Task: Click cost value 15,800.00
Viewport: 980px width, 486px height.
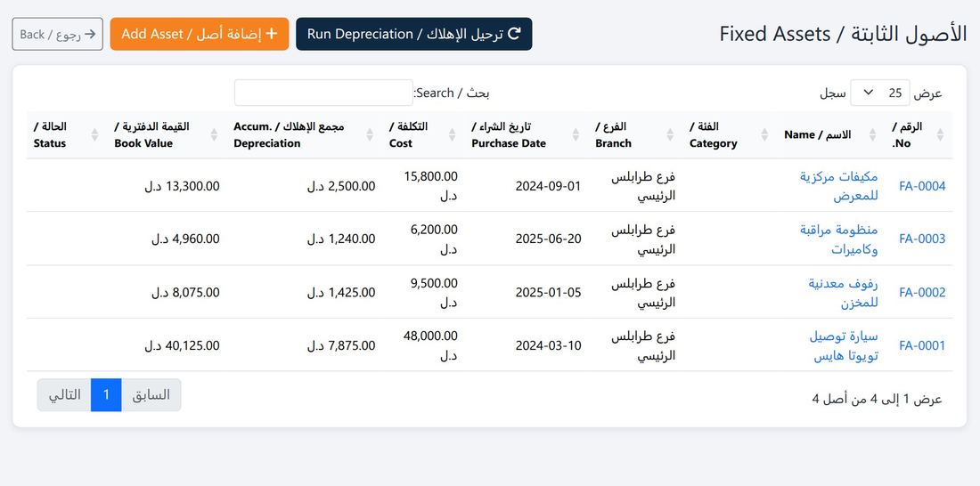Action: [430, 176]
